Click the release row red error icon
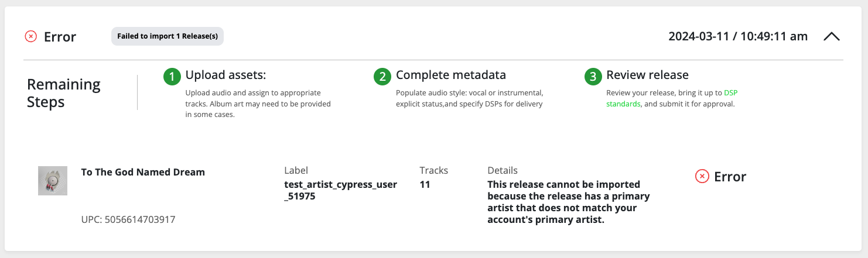The width and height of the screenshot is (868, 258). [x=702, y=176]
